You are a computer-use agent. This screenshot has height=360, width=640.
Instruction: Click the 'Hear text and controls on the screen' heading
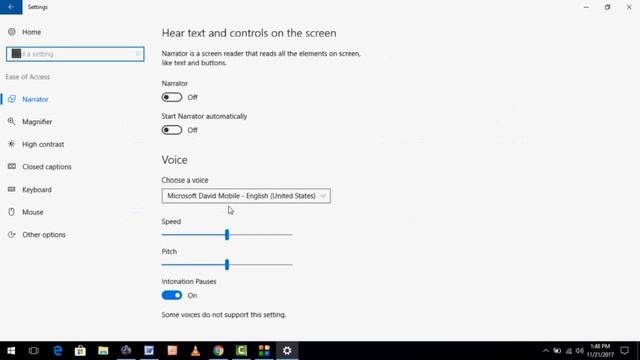click(249, 33)
